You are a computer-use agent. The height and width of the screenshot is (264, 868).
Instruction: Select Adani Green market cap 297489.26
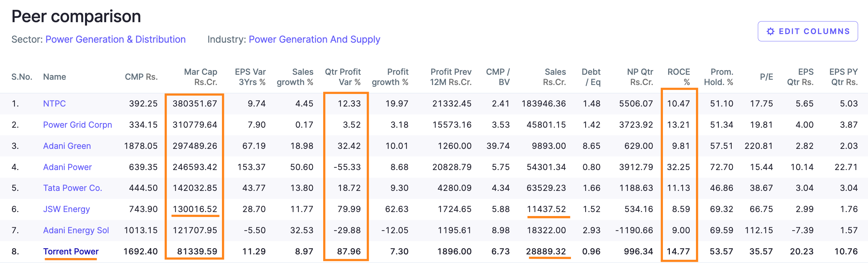195,146
